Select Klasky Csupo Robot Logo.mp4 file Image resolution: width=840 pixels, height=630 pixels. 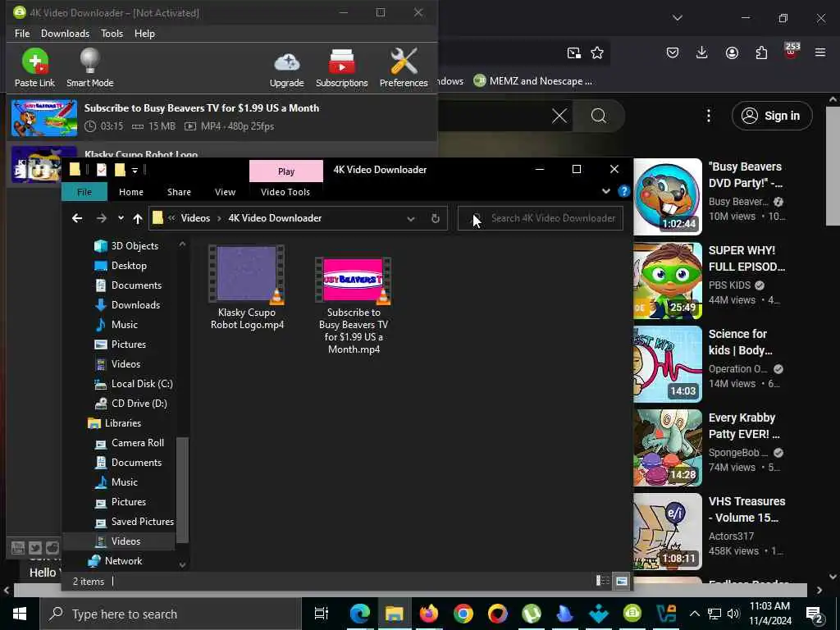coord(247,288)
